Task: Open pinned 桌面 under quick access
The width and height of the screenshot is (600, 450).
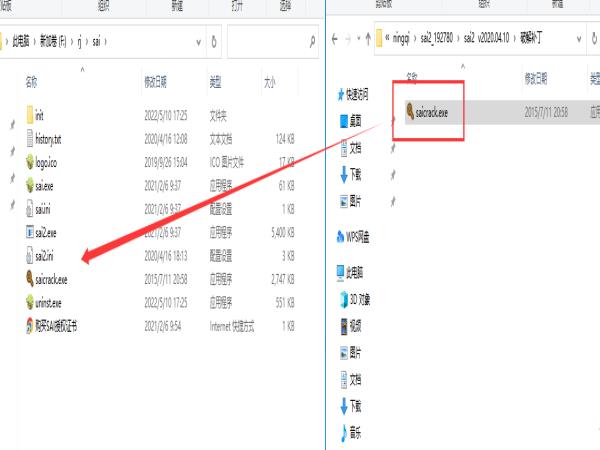Action: coord(351,121)
